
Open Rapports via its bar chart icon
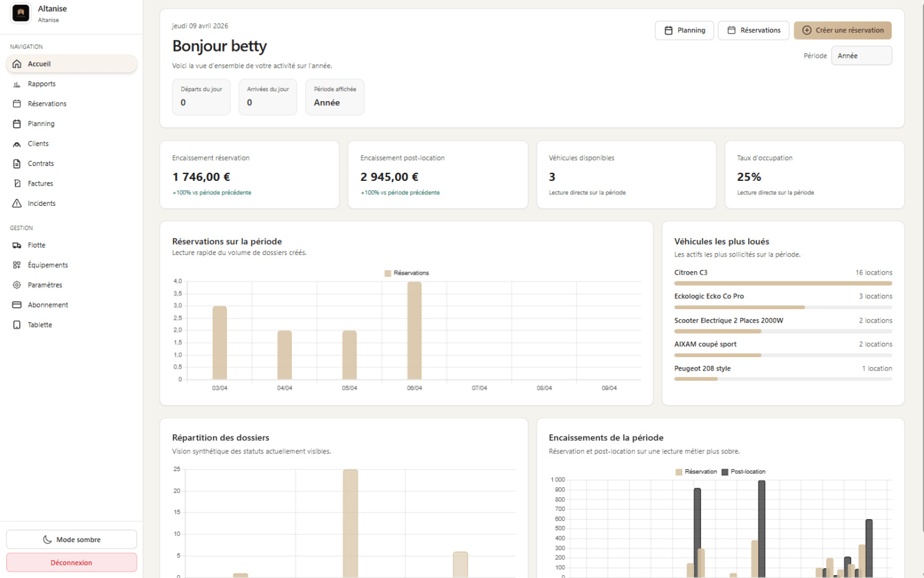point(17,84)
